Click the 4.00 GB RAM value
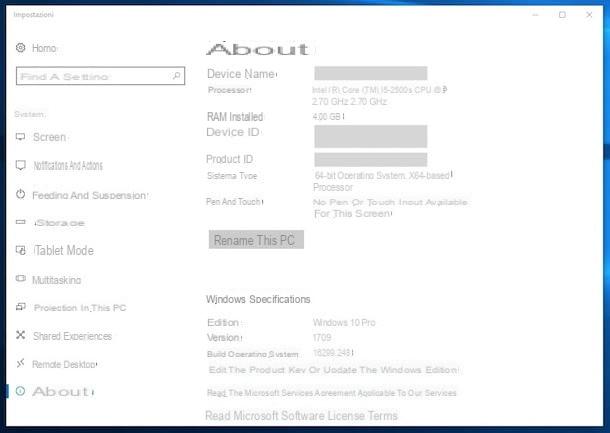The height and width of the screenshot is (433, 610). 328,116
